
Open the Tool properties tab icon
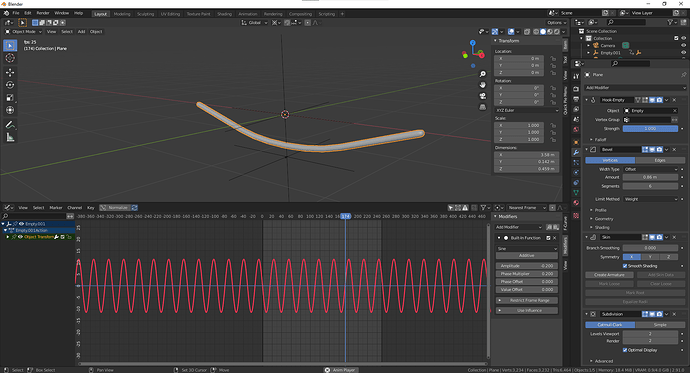pos(576,77)
